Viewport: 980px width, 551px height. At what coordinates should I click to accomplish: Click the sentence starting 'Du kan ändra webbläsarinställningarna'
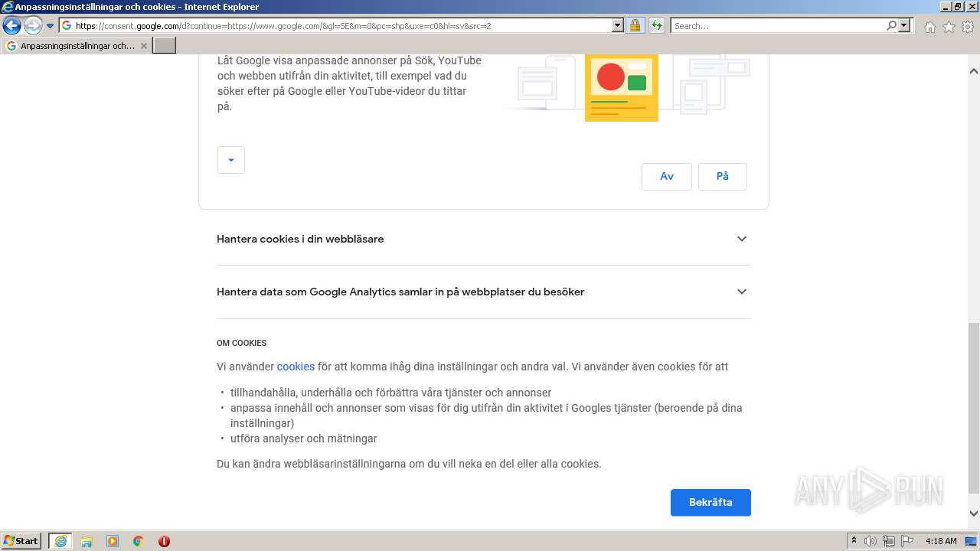tap(409, 464)
